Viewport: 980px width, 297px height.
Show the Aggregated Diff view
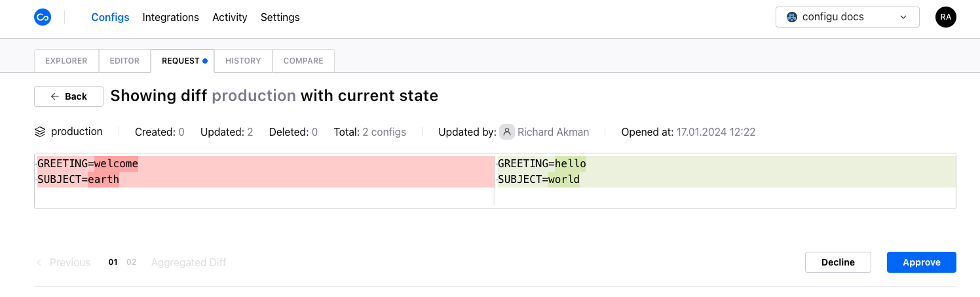click(189, 262)
